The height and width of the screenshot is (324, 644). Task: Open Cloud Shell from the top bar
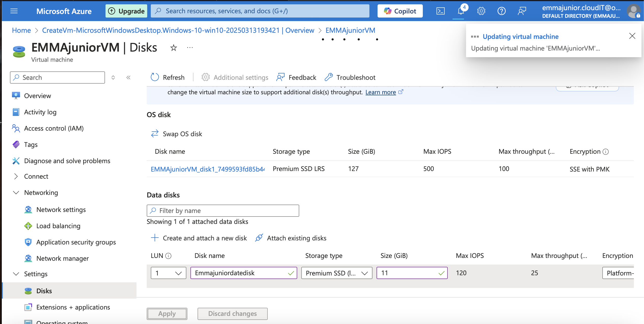[440, 11]
